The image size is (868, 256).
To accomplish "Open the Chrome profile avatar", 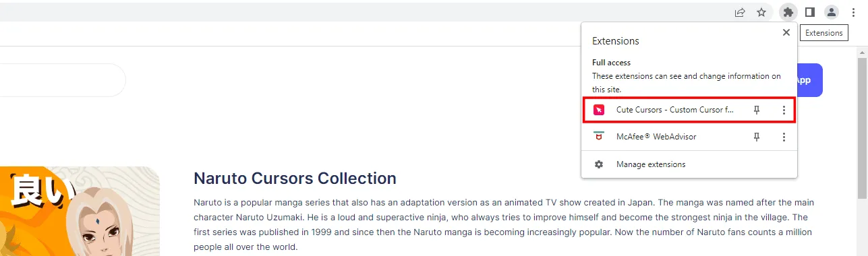I will point(832,11).
